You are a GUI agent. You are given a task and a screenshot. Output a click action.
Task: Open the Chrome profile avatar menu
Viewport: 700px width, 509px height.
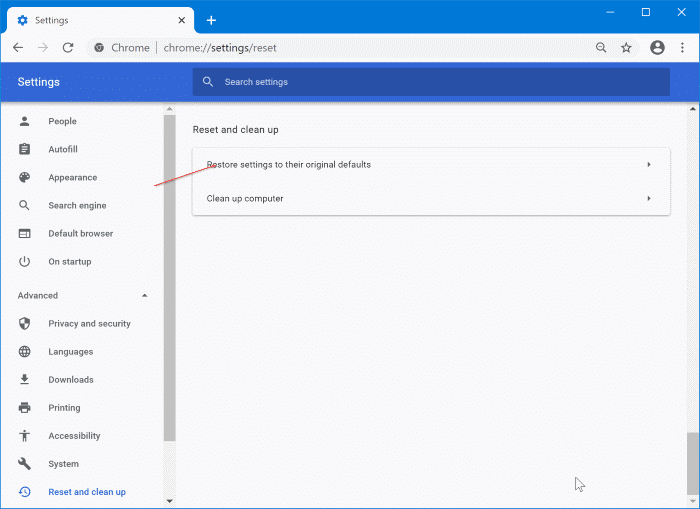click(x=657, y=47)
